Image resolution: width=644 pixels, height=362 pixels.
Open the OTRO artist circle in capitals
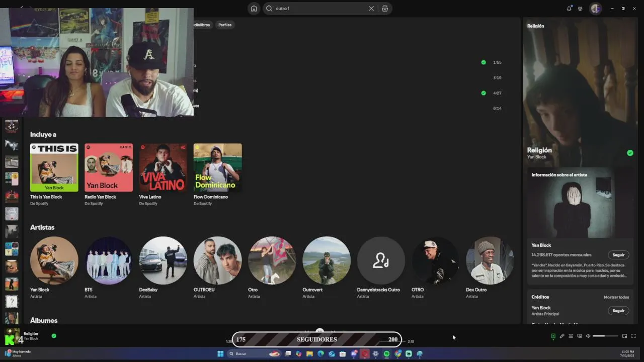(x=435, y=260)
